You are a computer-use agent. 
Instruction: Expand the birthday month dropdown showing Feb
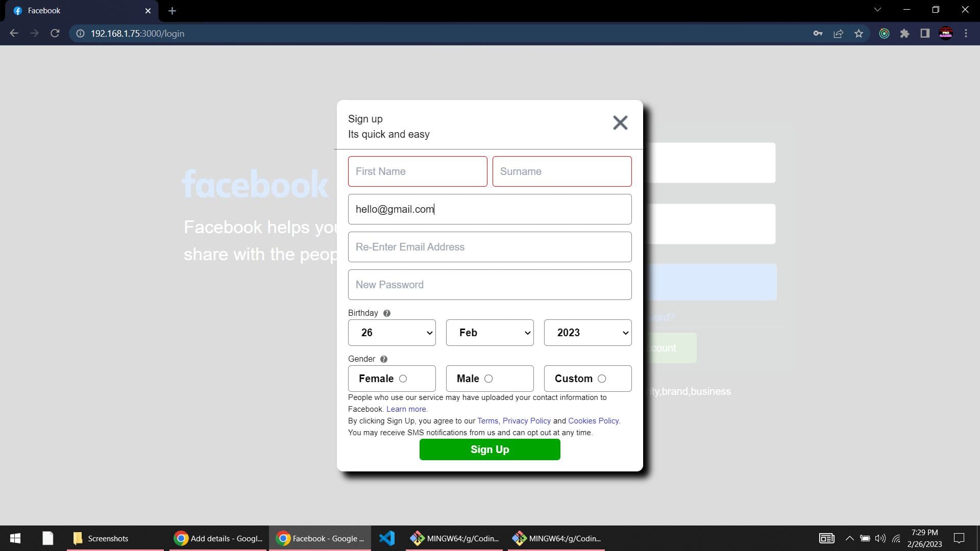click(x=490, y=333)
